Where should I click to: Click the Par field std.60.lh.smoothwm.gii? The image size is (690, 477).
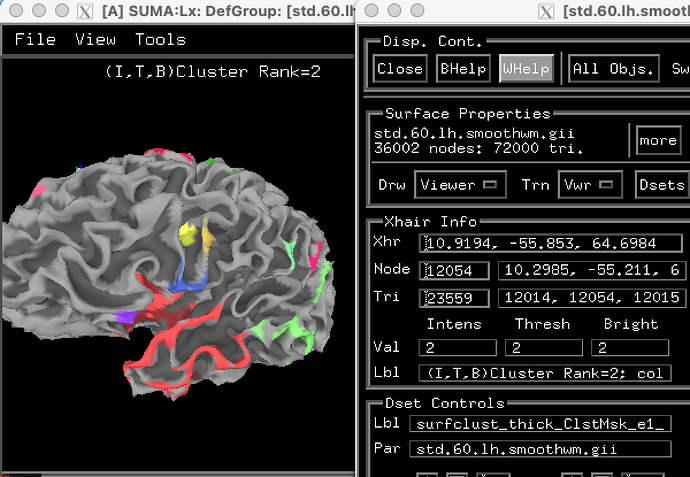(x=540, y=449)
